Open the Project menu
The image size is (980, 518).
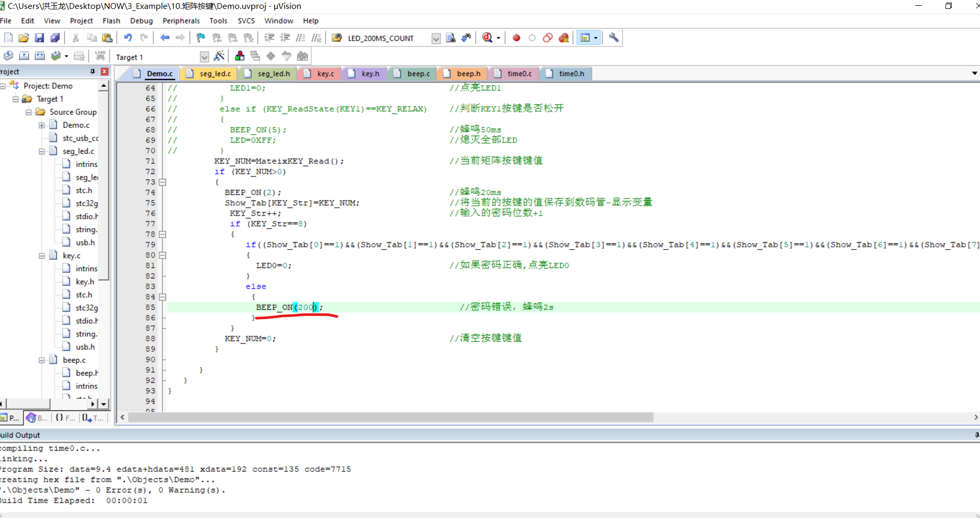pos(81,21)
